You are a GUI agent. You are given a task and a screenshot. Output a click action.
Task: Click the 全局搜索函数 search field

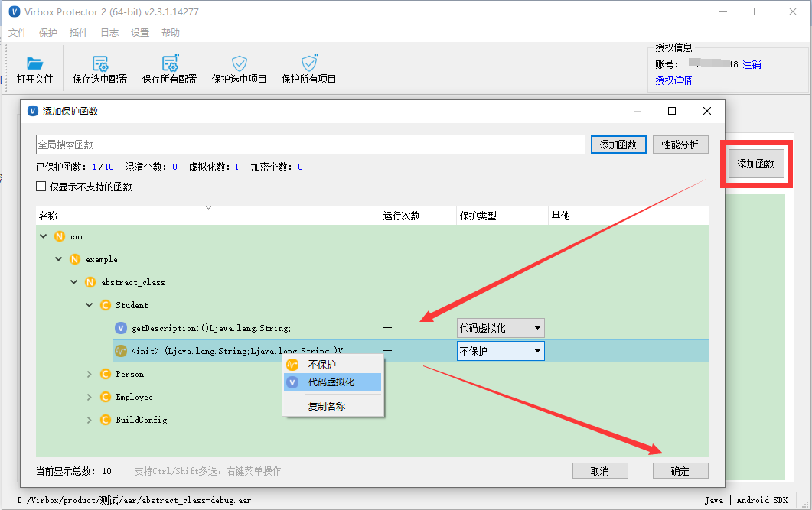[x=311, y=145]
